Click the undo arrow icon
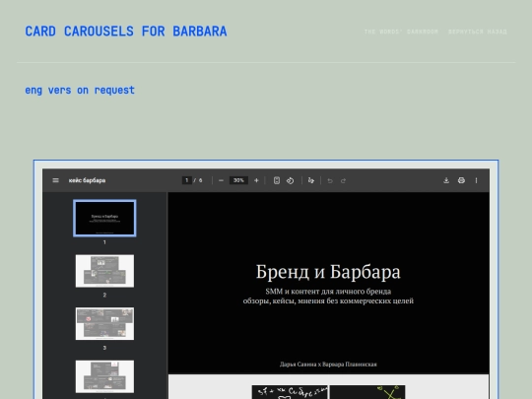This screenshot has height=399, width=532. (x=330, y=180)
